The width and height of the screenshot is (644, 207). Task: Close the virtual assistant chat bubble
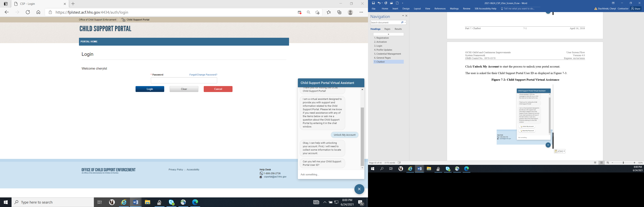tap(359, 189)
